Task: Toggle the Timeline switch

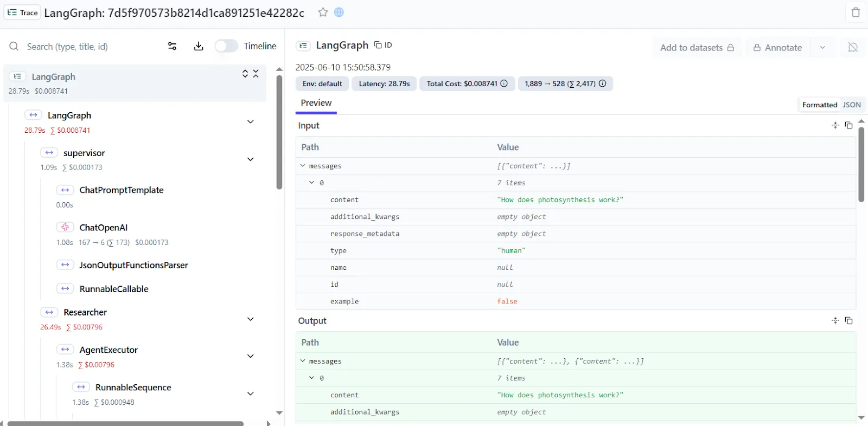Action: [226, 46]
